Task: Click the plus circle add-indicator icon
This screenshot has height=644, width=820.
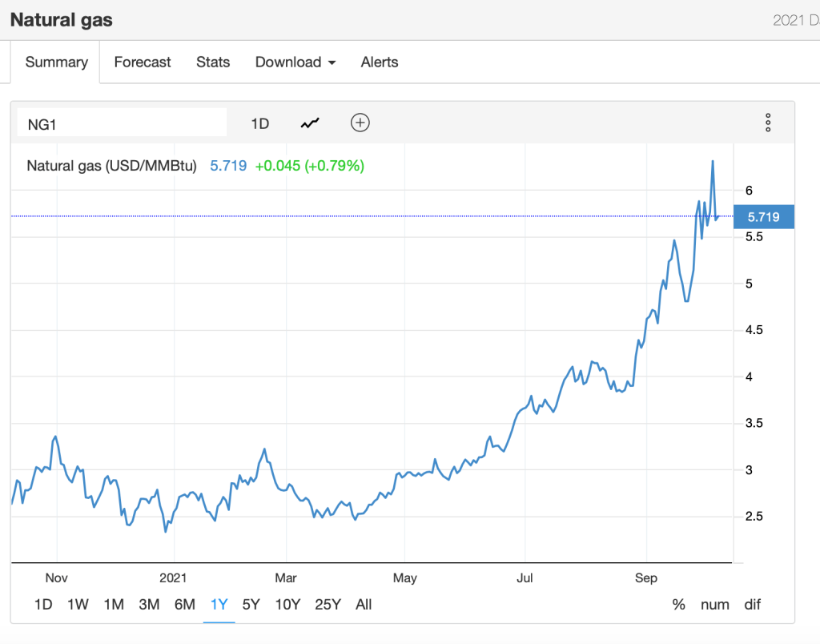Action: (x=360, y=123)
